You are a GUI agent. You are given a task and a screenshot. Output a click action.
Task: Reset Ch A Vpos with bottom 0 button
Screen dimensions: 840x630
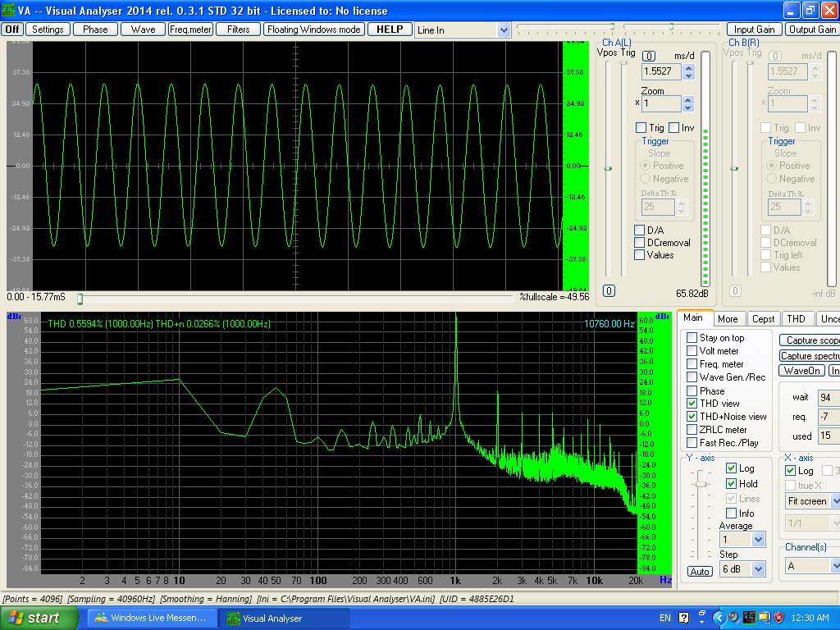pos(609,291)
